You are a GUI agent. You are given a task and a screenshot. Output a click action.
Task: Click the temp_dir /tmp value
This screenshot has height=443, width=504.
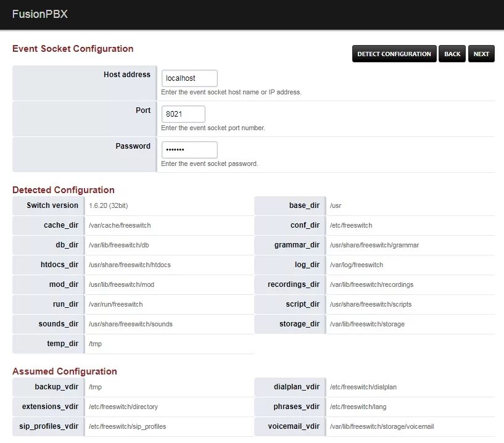(x=95, y=344)
